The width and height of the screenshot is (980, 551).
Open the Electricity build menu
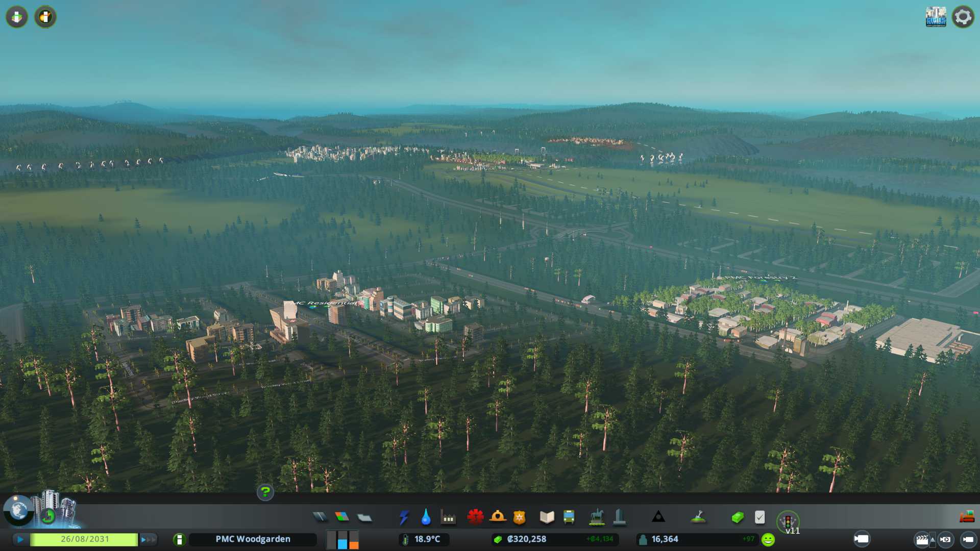click(x=404, y=517)
